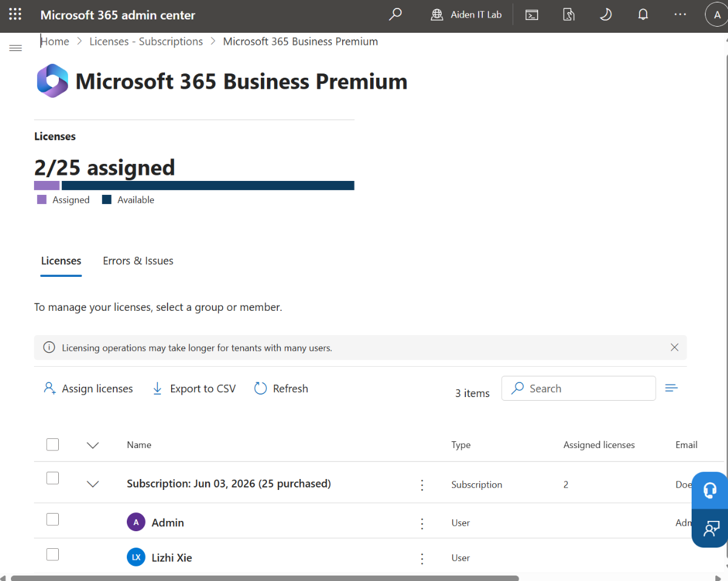This screenshot has height=581, width=728.
Task: Toggle dark mode moon icon
Action: click(605, 15)
